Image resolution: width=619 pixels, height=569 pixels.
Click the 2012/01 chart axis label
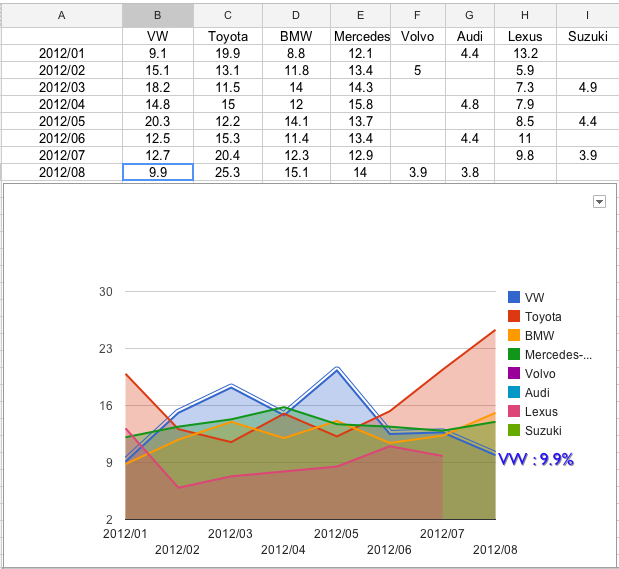click(x=125, y=534)
